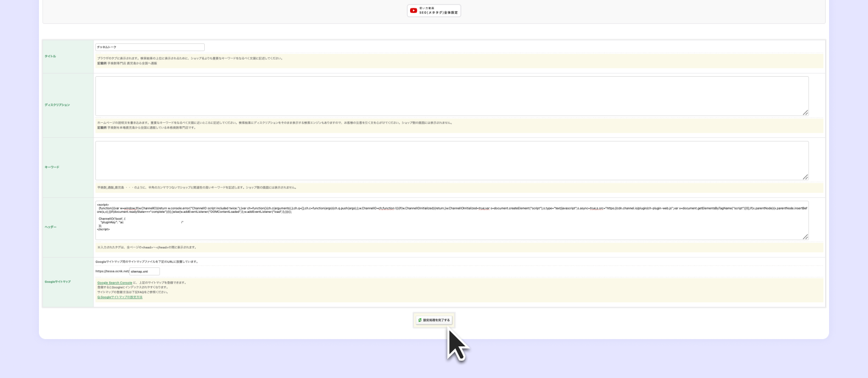Click the サイトマップの登録方法は下記FAQ text line

pyautogui.click(x=132, y=292)
